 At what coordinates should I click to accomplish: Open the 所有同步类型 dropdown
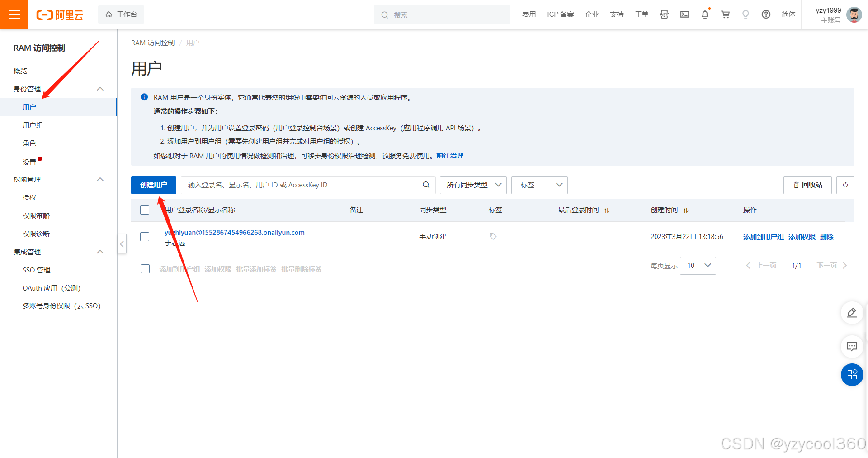473,185
